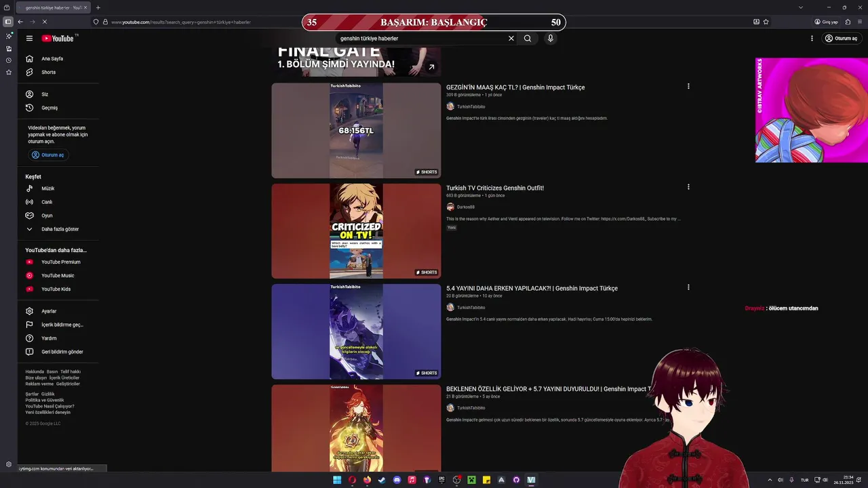
Task: Open the Epic Games taskbar icon
Action: [x=441, y=480]
